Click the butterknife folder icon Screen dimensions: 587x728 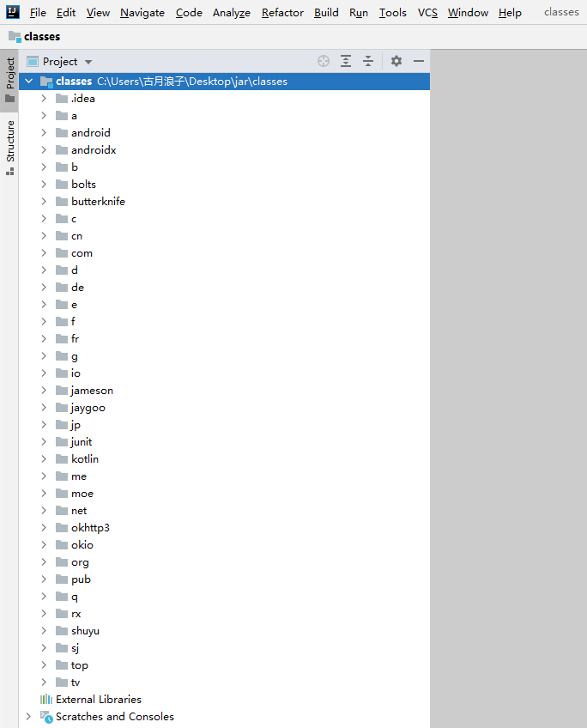tap(62, 202)
